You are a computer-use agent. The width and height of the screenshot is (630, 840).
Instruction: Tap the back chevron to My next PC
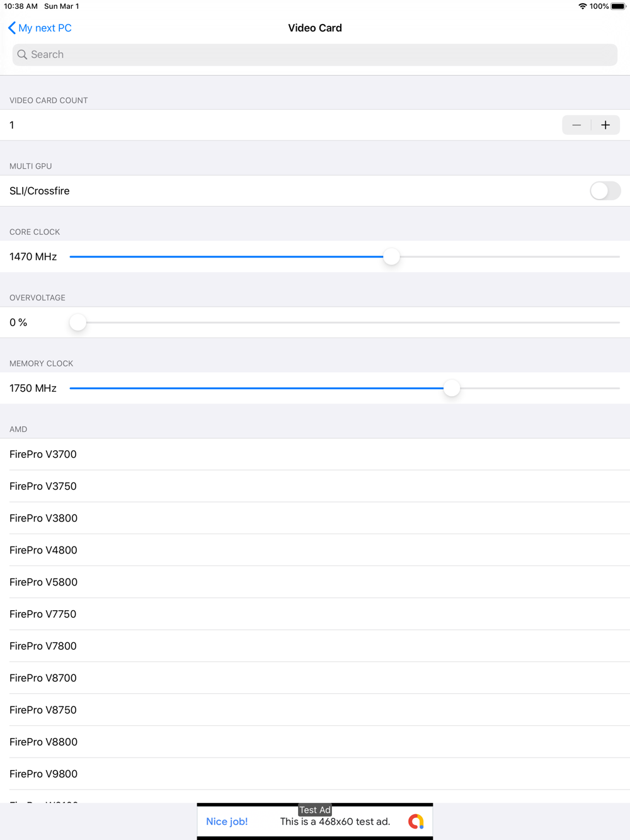tap(12, 28)
